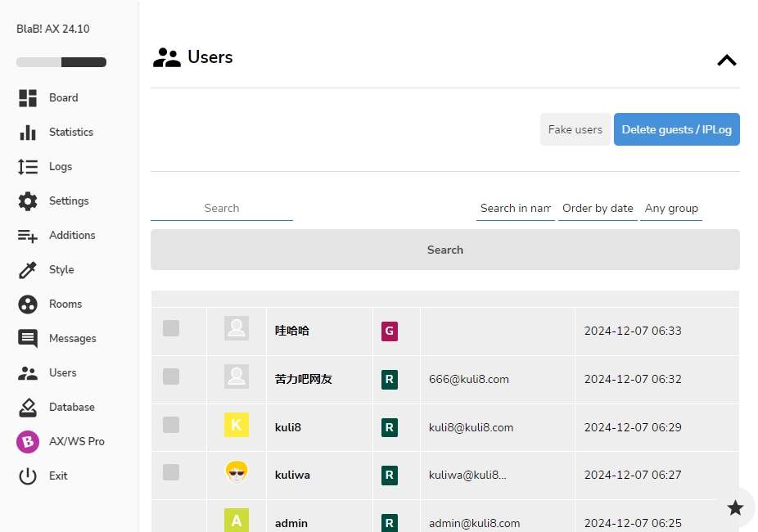Image resolution: width=758 pixels, height=532 pixels.
Task: Open Rooms icon in sidebar
Action: (28, 304)
